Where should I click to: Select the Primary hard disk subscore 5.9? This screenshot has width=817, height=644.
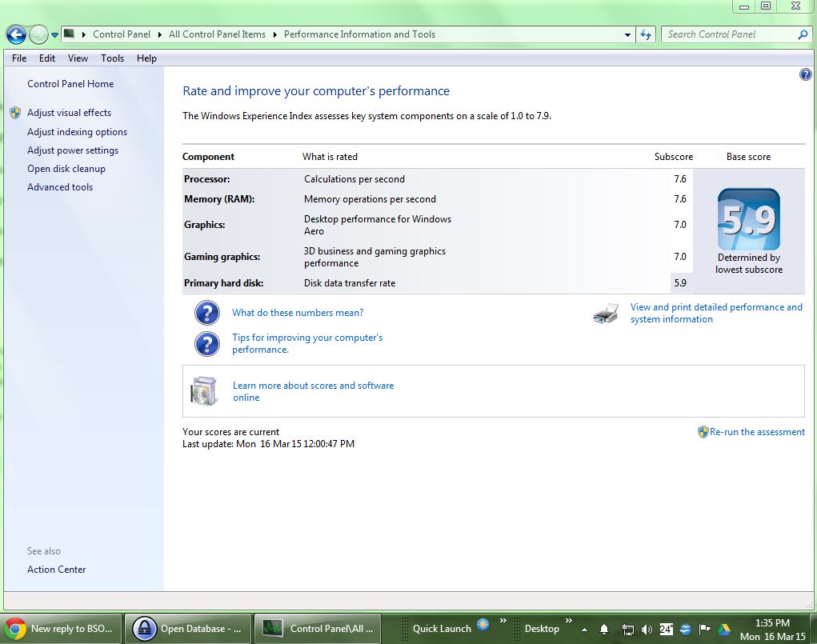coord(680,283)
